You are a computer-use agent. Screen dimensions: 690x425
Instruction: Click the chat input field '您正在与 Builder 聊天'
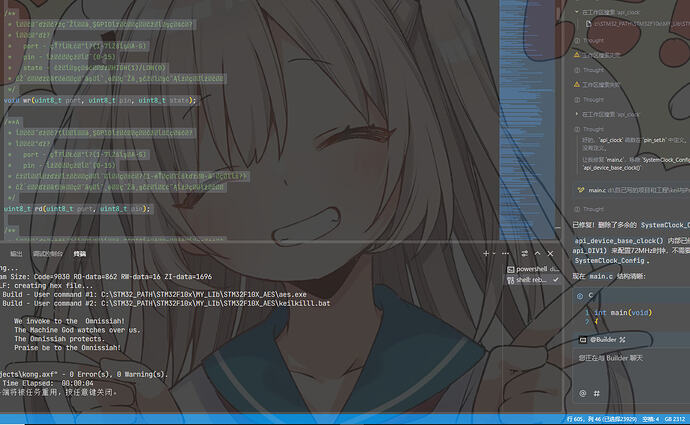(x=630, y=358)
